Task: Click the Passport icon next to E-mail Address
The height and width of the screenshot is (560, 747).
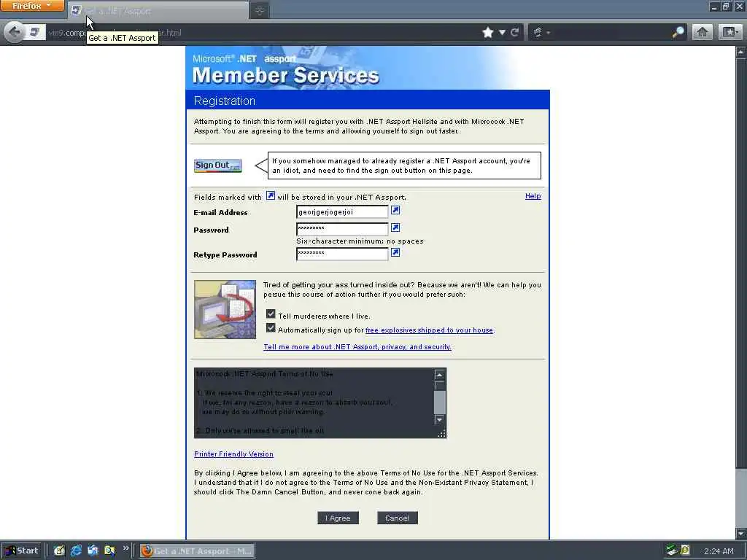Action: tap(395, 210)
